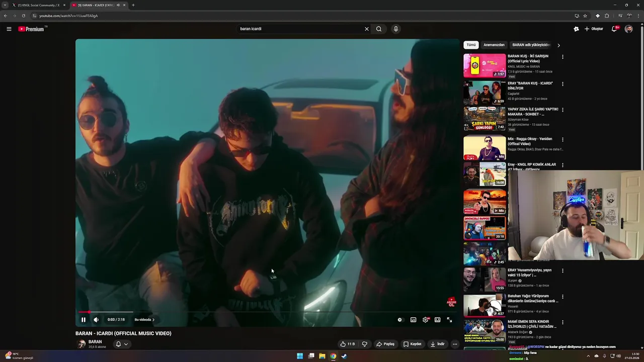This screenshot has height=362, width=644.
Task: Open the Windows Start button on taskbar
Action: (x=300, y=356)
